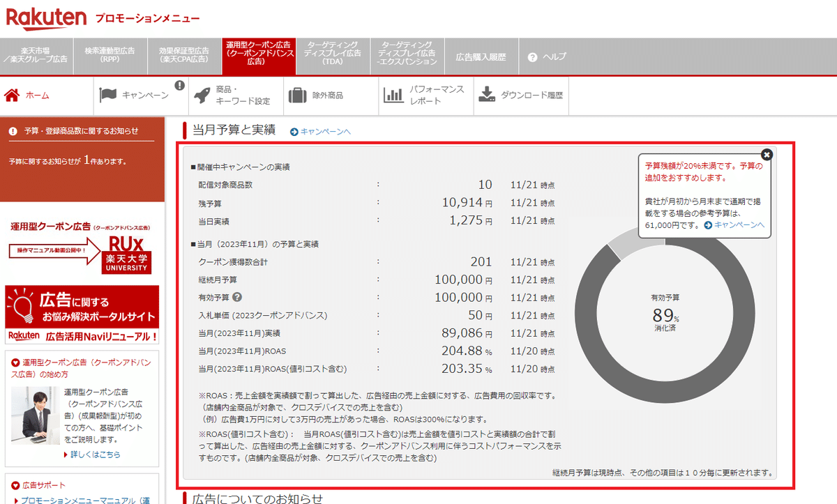Viewport: 837px width, 504px height.
Task: Click 広告活用Naviリニューアル banner strip
Action: click(x=82, y=337)
